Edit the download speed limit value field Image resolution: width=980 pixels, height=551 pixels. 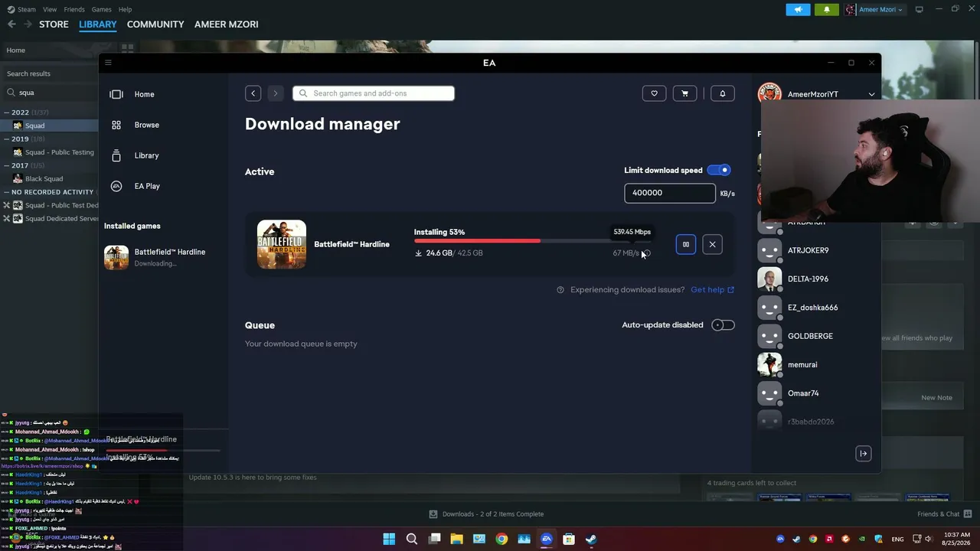coord(670,193)
